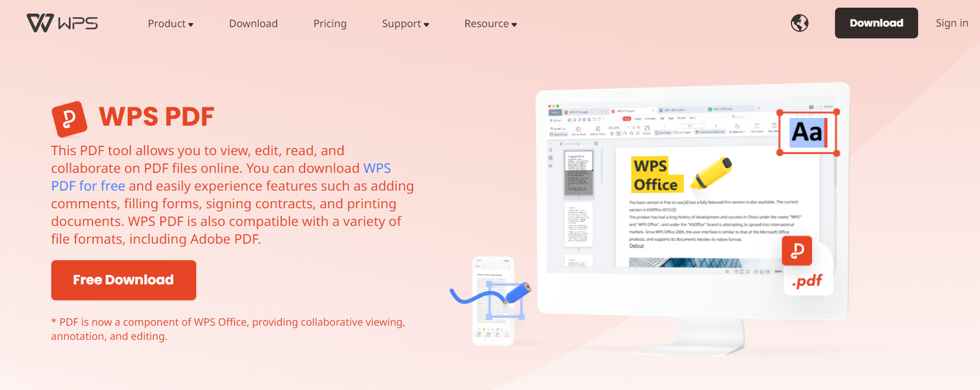Click the WPS PDF heading text
The width and height of the screenshot is (980, 390).
tap(157, 117)
